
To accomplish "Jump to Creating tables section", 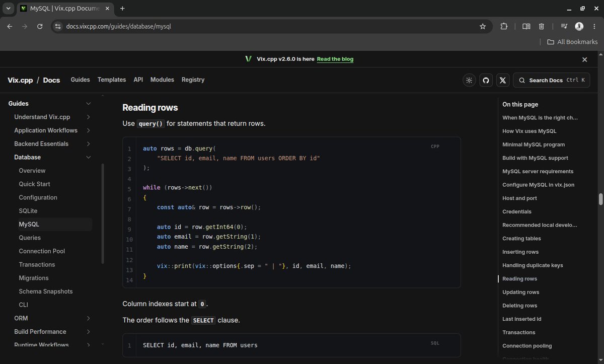I will click(521, 239).
